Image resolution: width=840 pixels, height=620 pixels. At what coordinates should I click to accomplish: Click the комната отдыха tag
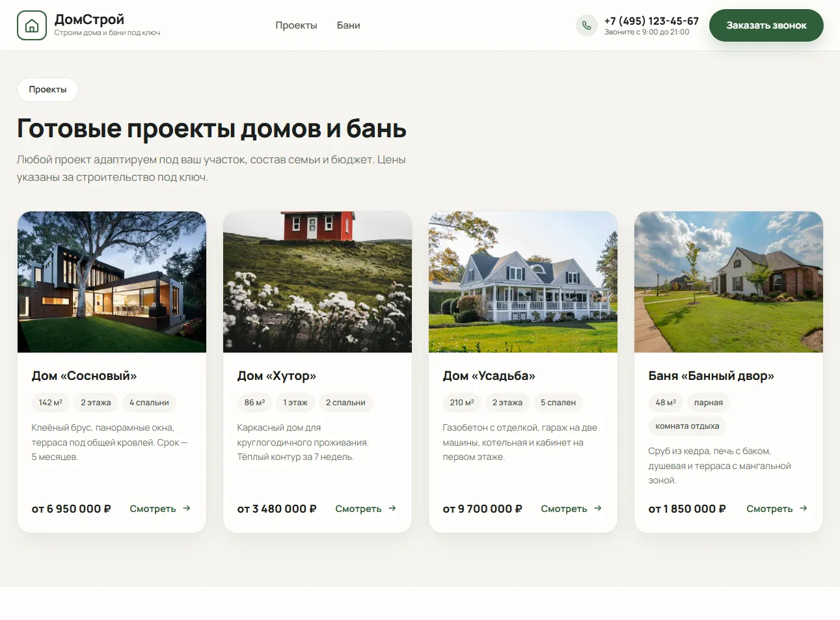pyautogui.click(x=688, y=426)
